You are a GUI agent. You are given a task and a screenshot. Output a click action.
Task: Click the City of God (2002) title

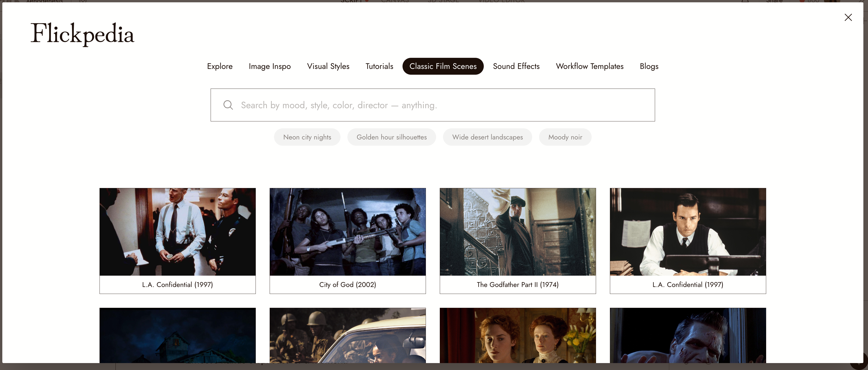pyautogui.click(x=348, y=285)
